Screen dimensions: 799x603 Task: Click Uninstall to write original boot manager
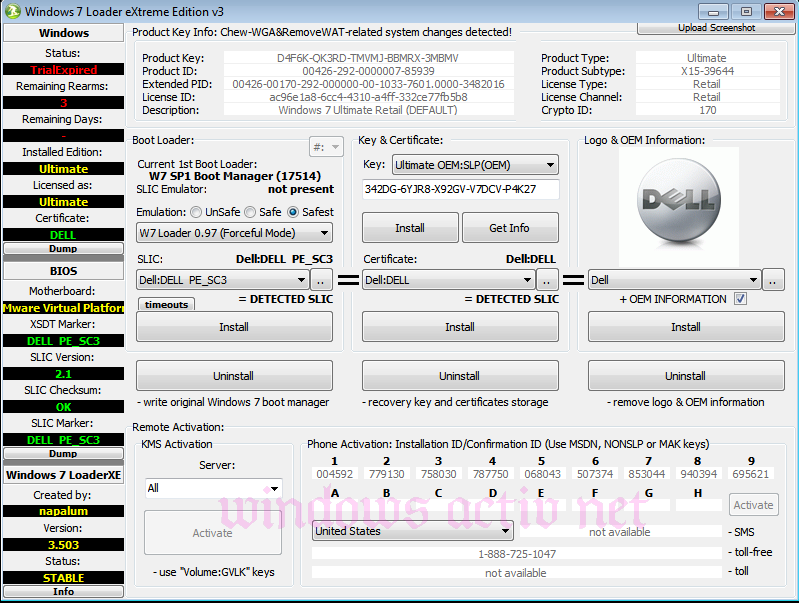[234, 376]
